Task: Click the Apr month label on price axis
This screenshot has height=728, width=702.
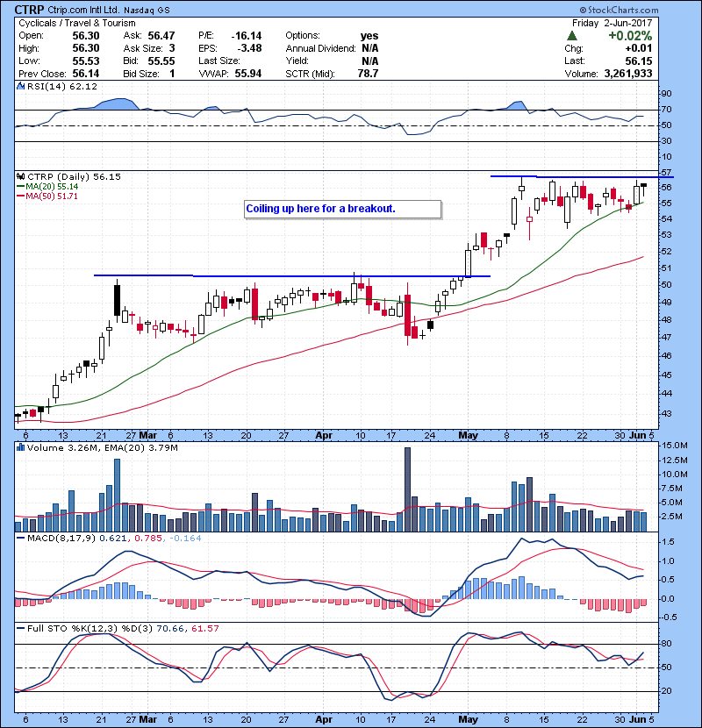Action: tap(324, 436)
